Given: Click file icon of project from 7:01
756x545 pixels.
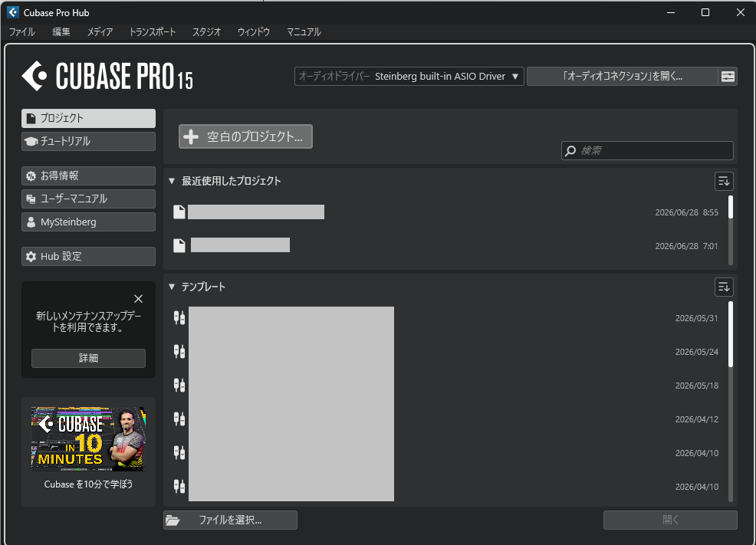Looking at the screenshot, I should (x=179, y=246).
